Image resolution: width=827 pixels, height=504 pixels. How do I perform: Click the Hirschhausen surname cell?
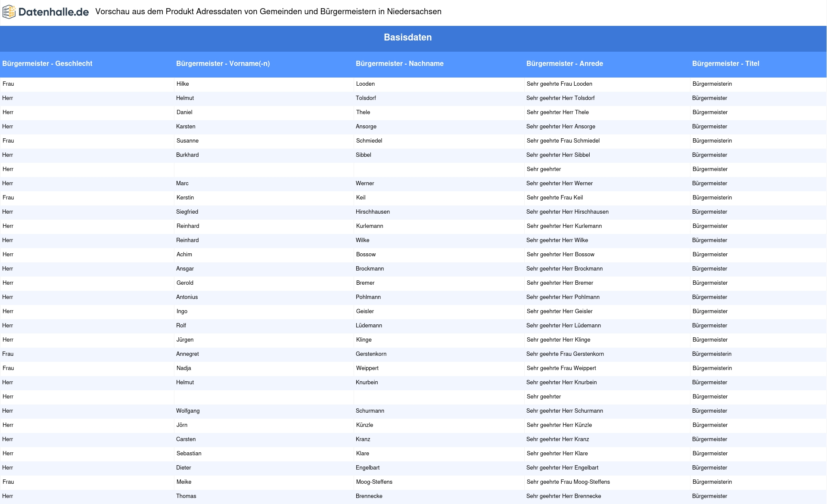click(x=373, y=212)
